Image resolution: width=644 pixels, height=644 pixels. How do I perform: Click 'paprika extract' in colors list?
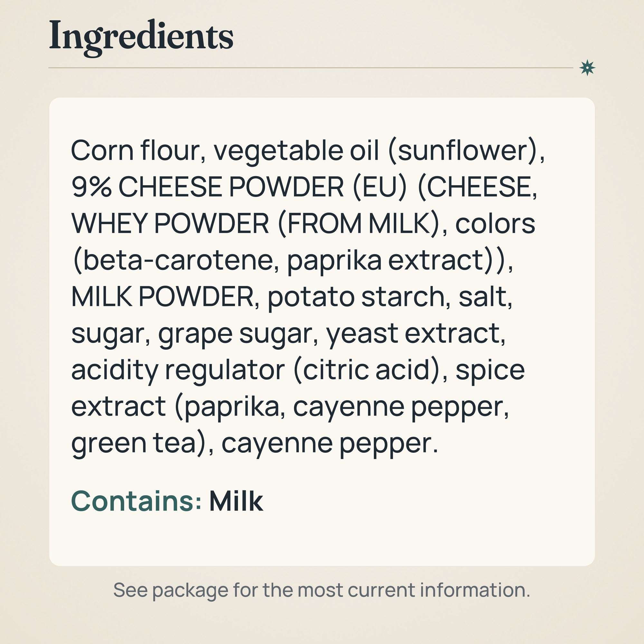(386, 260)
